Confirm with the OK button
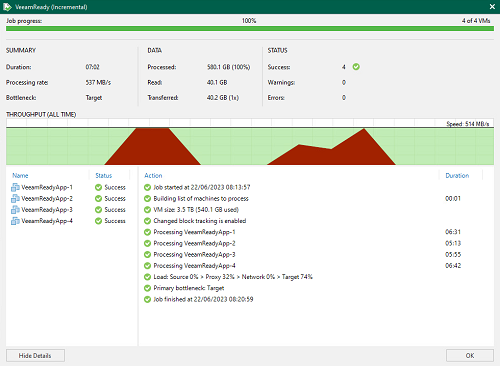The height and width of the screenshot is (366, 500). pyautogui.click(x=470, y=355)
